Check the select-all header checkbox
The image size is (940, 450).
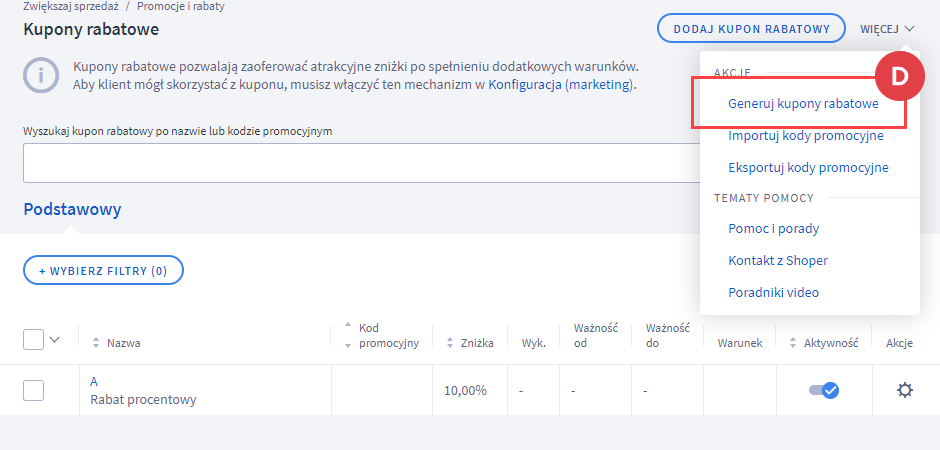[x=34, y=340]
